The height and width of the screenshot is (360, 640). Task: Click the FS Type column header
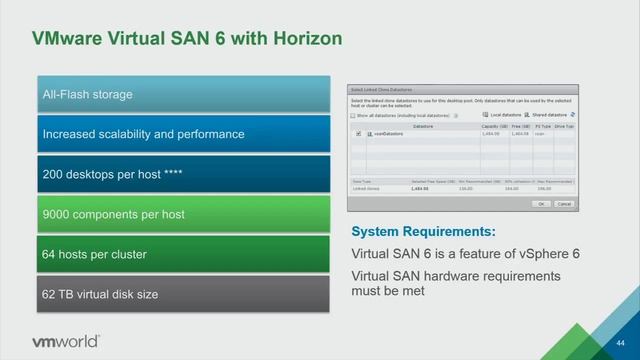(x=543, y=127)
